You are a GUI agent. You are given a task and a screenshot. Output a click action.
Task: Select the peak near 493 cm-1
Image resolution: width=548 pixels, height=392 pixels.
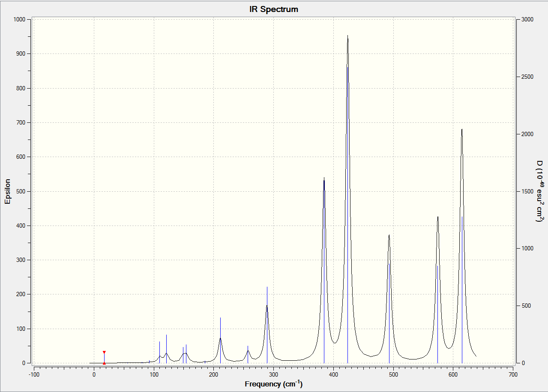(x=389, y=235)
